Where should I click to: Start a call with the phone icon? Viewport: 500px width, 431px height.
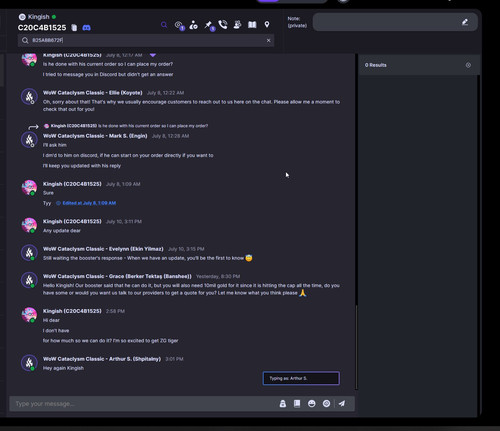[x=223, y=25]
